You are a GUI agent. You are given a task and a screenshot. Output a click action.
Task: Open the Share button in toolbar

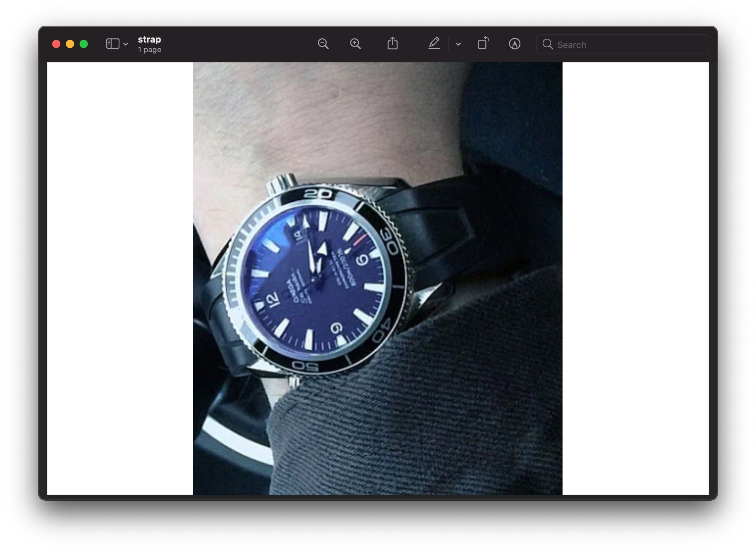[392, 44]
